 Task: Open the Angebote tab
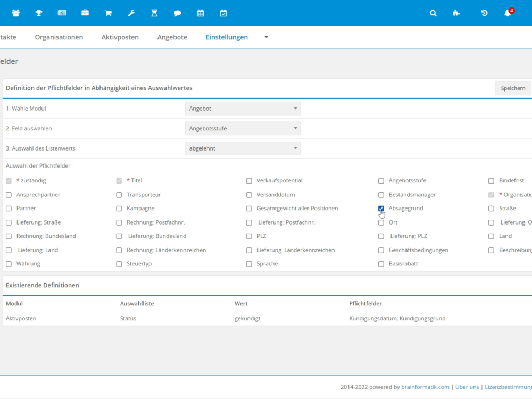[x=172, y=37]
